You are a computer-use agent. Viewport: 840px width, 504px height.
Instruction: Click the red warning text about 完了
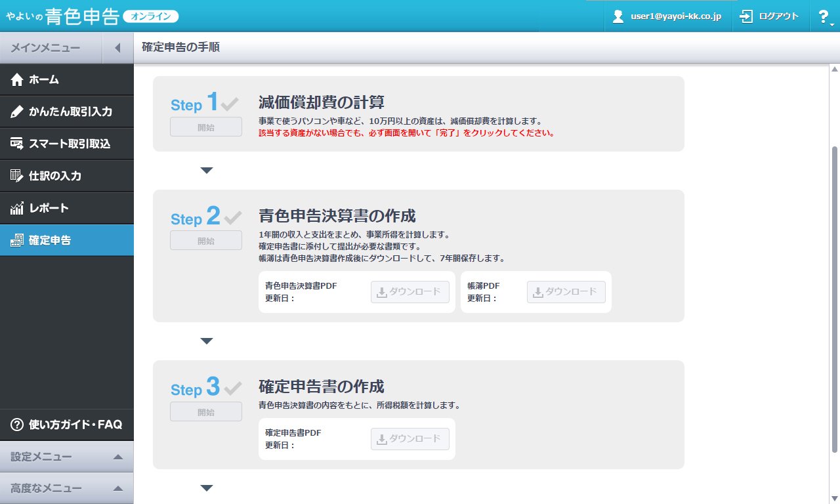pyautogui.click(x=407, y=133)
